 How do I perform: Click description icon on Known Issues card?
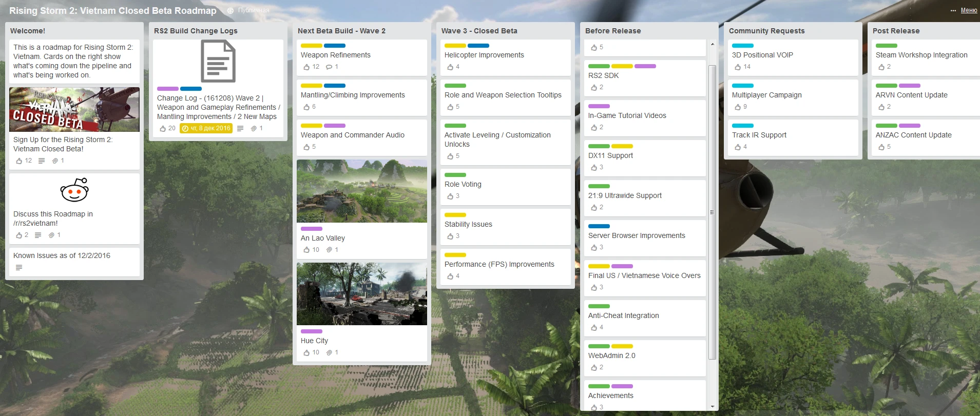tap(19, 267)
